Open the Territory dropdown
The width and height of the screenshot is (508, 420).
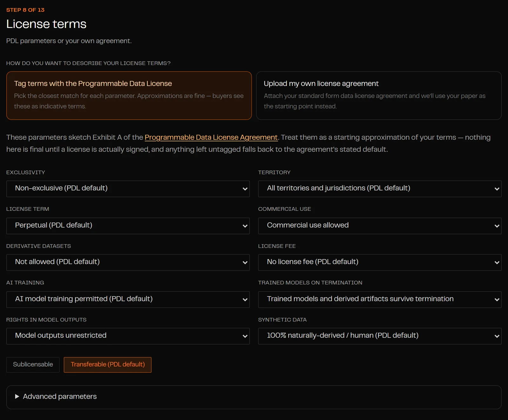(380, 189)
